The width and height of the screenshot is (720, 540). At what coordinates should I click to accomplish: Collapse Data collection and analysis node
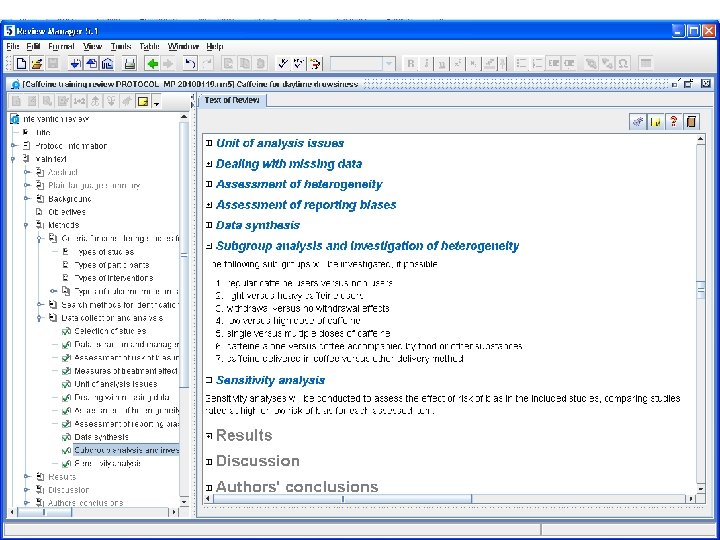(x=40, y=318)
